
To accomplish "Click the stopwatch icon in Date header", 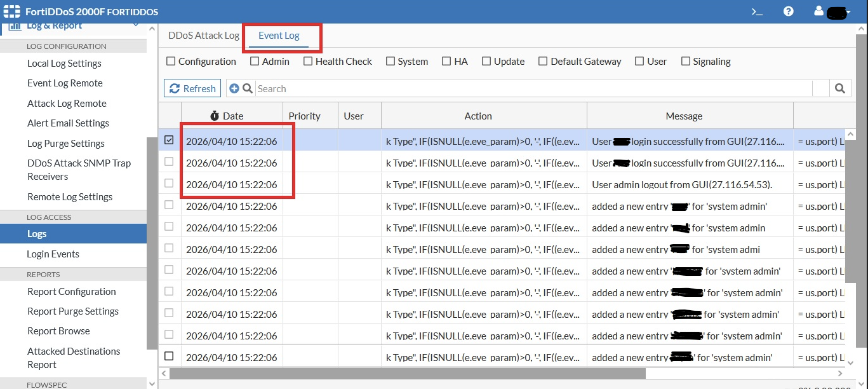I will tap(215, 116).
